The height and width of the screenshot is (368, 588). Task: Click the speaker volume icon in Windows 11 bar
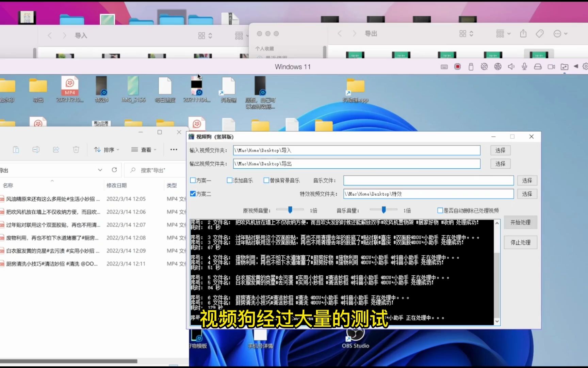511,67
